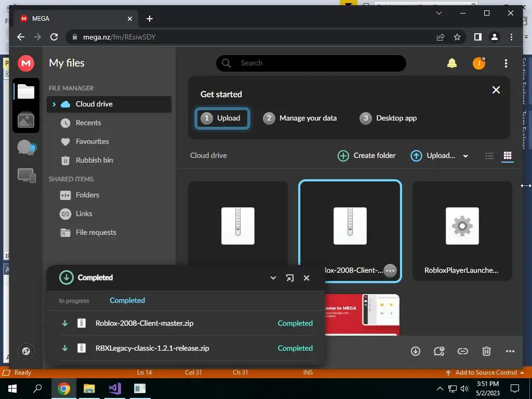Screen dimensions: 532x399
Task: Click step 3 Desktop app
Action: (x=388, y=118)
